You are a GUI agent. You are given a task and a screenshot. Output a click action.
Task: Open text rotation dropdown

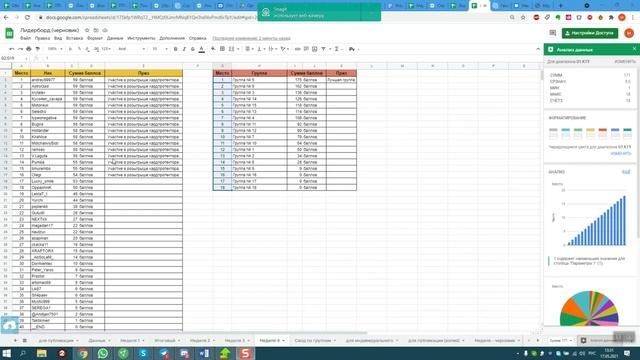[x=284, y=49]
